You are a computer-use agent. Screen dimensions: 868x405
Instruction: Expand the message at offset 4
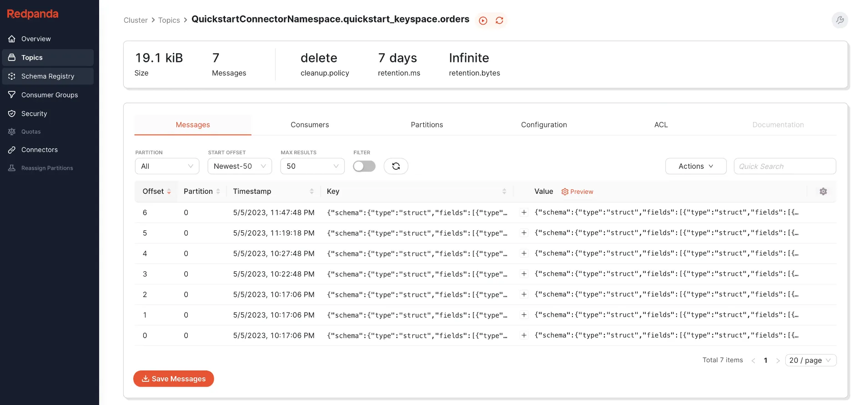(x=524, y=253)
